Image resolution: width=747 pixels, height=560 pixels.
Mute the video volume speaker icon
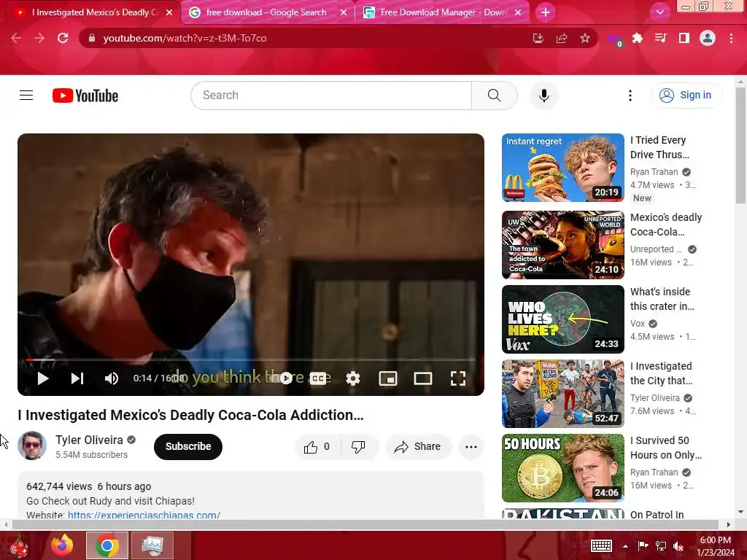click(x=112, y=378)
